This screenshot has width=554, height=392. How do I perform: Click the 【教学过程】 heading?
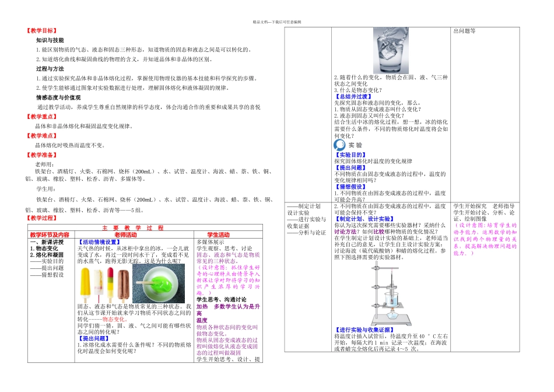point(41,218)
